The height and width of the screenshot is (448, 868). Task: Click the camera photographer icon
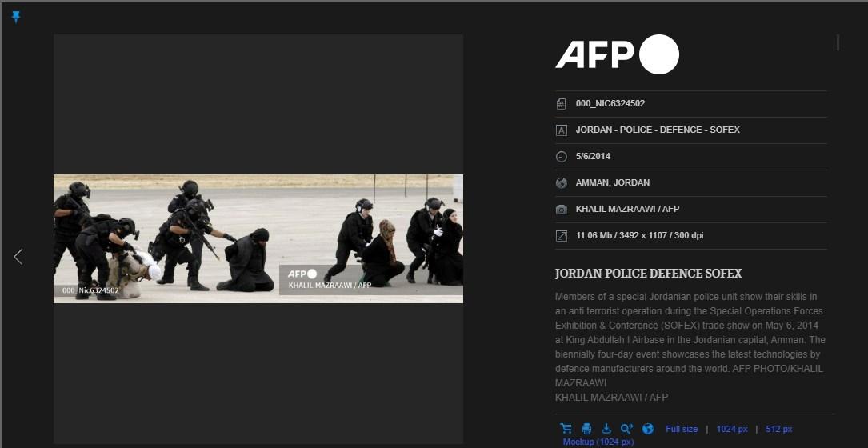pyautogui.click(x=562, y=210)
